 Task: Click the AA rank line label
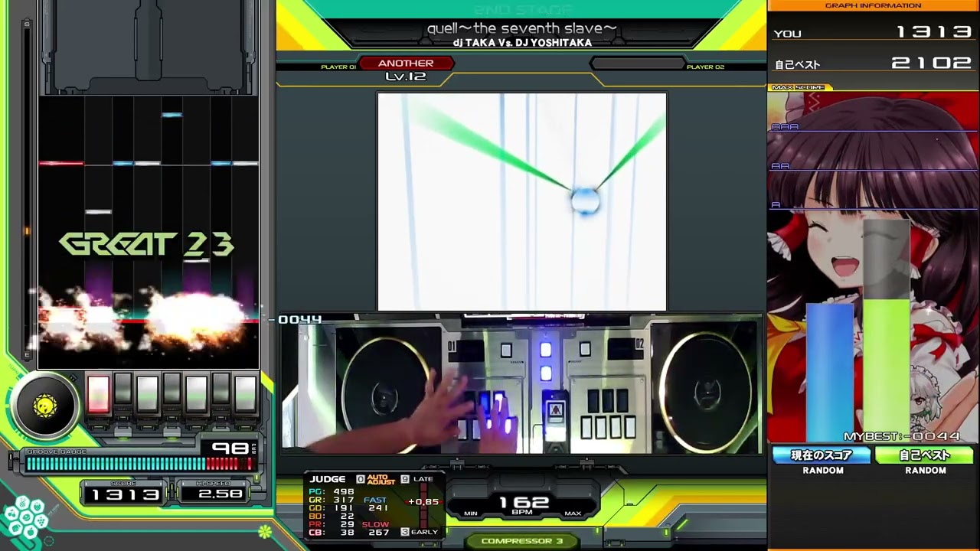click(x=780, y=165)
